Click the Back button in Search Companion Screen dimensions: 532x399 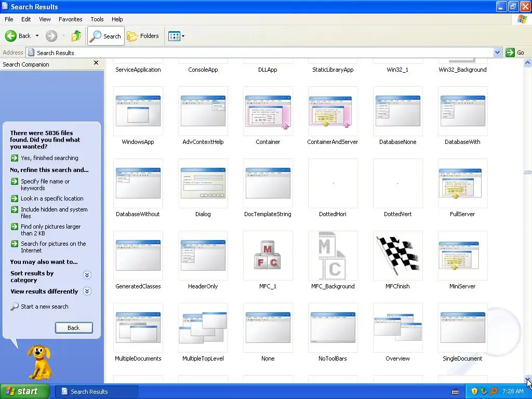pyautogui.click(x=74, y=328)
